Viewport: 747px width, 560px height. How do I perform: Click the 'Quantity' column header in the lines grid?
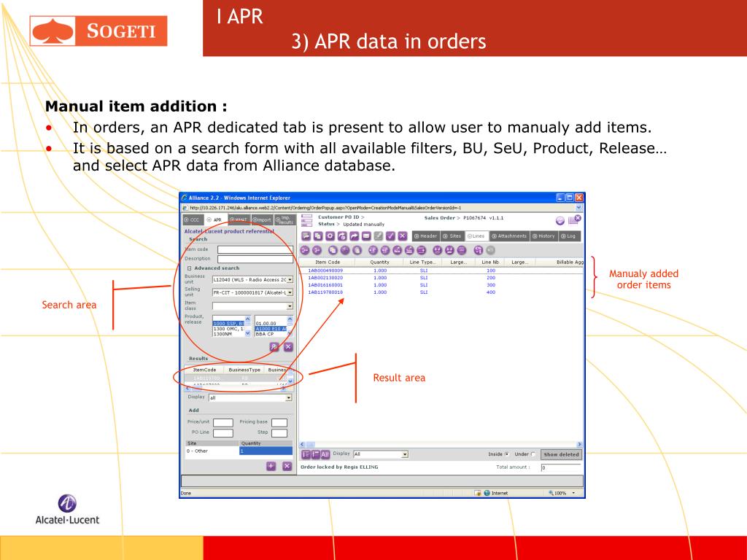pyautogui.click(x=379, y=262)
